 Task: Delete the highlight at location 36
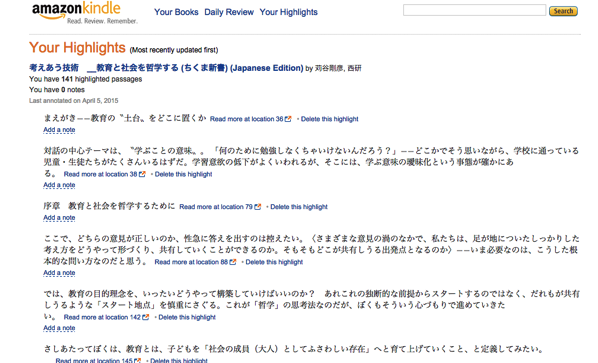330,119
